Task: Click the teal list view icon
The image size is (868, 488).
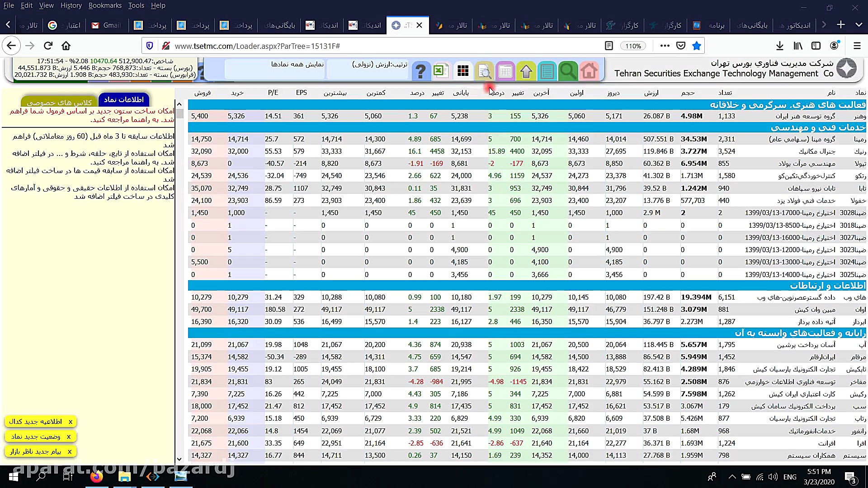Action: click(x=547, y=71)
